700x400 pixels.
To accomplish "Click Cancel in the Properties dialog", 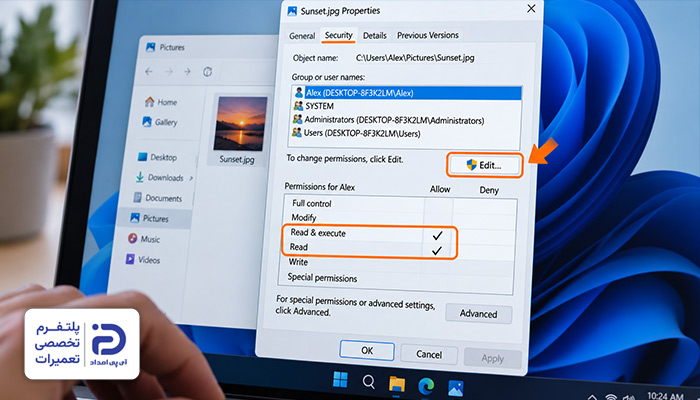I will point(429,354).
